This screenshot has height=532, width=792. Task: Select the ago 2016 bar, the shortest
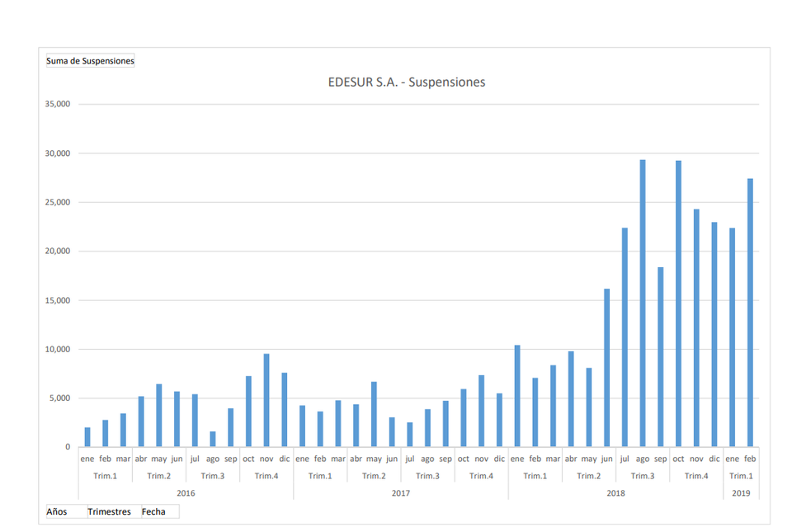click(213, 439)
